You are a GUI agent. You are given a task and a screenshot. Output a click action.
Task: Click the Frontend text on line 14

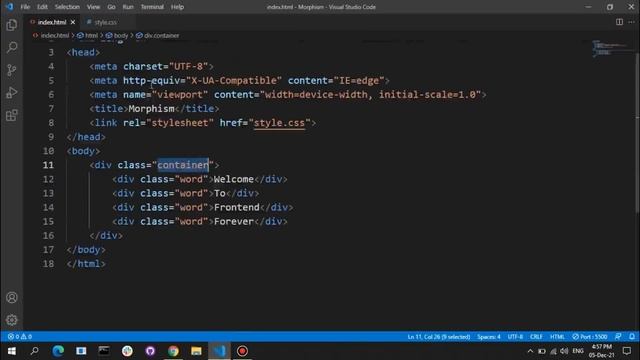tap(237, 207)
